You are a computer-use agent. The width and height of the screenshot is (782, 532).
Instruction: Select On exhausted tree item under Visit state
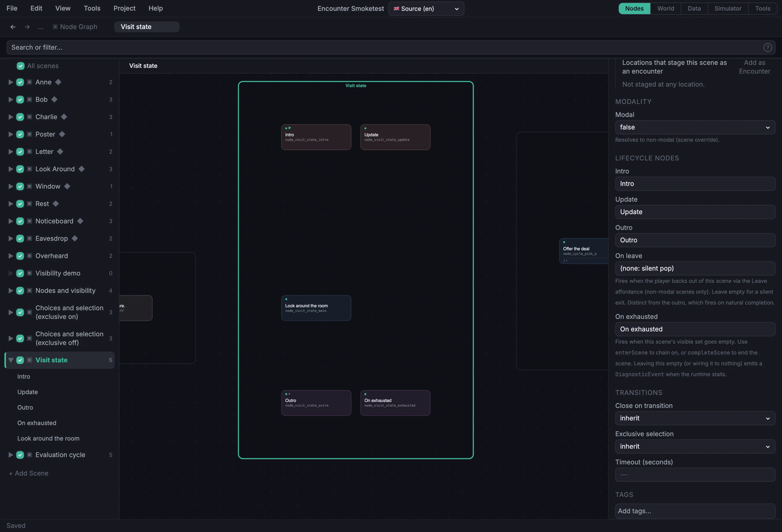tap(37, 423)
